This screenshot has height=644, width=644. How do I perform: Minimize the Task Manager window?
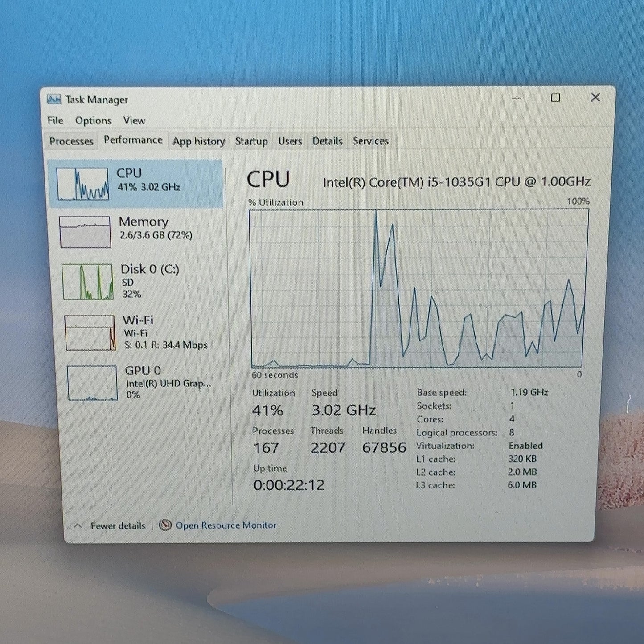click(x=517, y=98)
